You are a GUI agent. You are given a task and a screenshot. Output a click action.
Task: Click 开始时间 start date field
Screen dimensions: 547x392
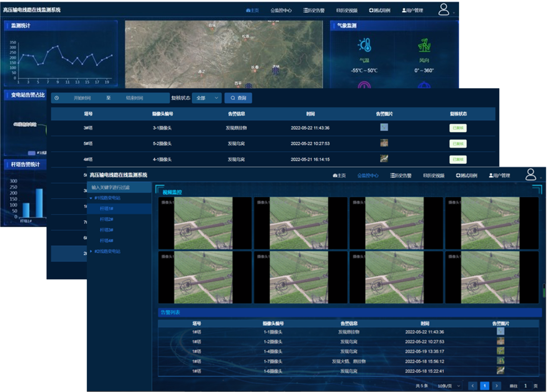click(82, 98)
